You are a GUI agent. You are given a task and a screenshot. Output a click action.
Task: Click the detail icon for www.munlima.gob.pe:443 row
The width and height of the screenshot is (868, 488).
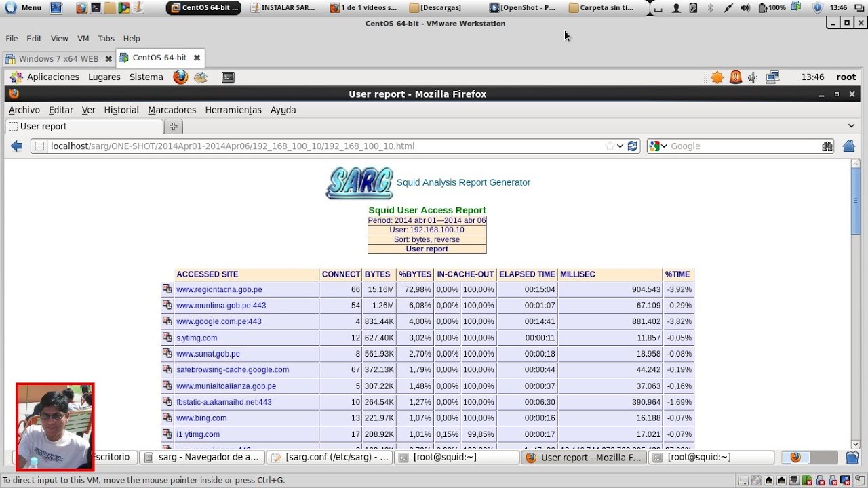(167, 305)
